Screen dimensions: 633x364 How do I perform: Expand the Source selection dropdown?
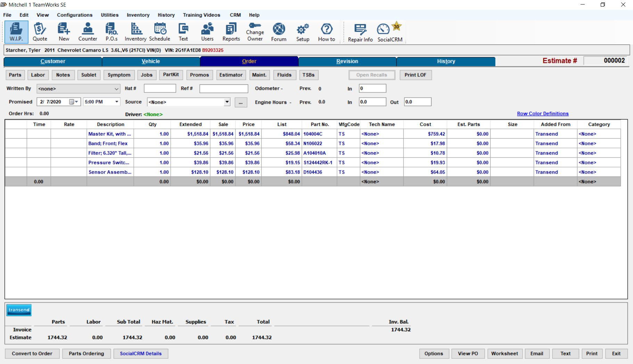pyautogui.click(x=228, y=102)
